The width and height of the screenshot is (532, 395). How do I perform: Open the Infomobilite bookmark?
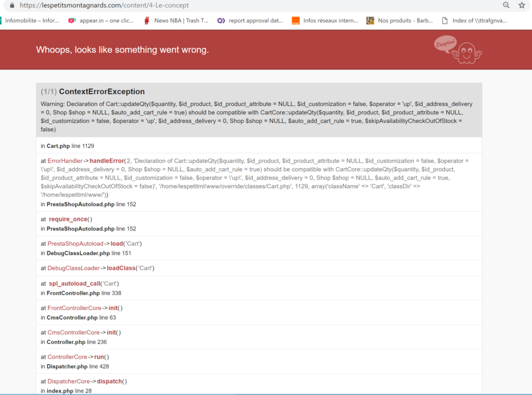click(29, 20)
